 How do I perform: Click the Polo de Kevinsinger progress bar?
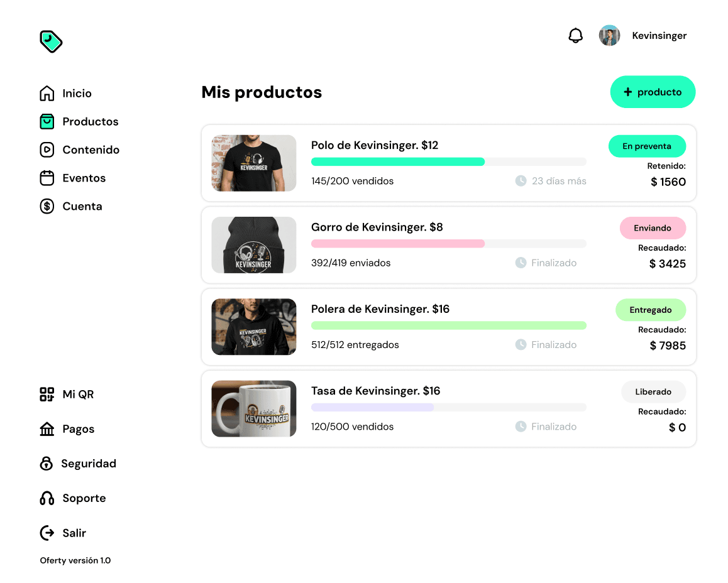(x=448, y=162)
